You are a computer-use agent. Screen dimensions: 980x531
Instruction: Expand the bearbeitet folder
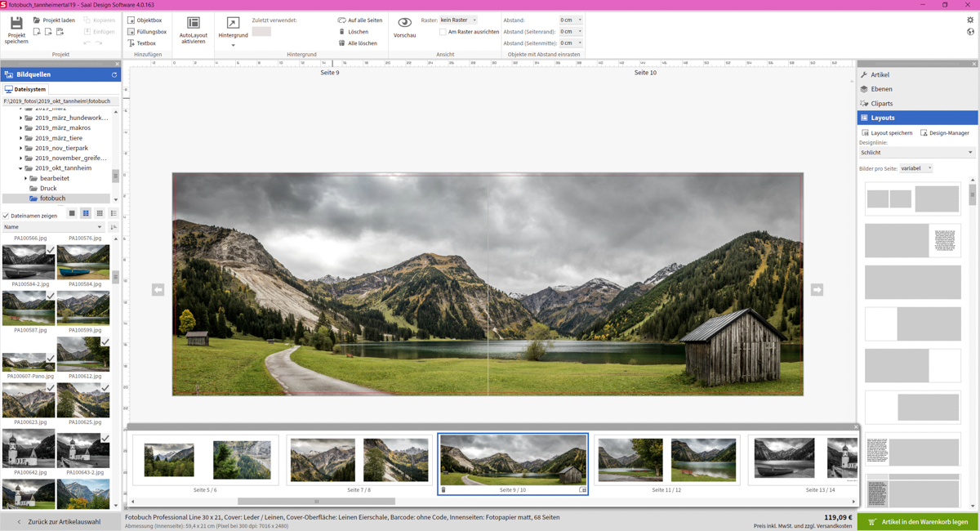coord(26,178)
